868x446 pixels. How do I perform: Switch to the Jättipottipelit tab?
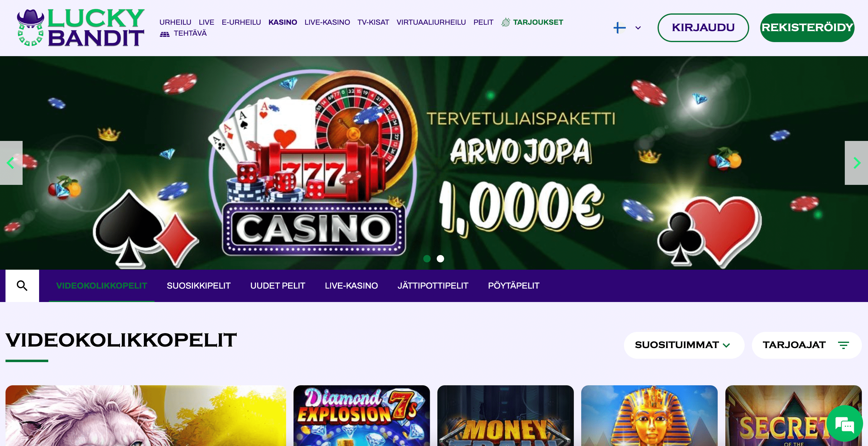[x=433, y=286]
